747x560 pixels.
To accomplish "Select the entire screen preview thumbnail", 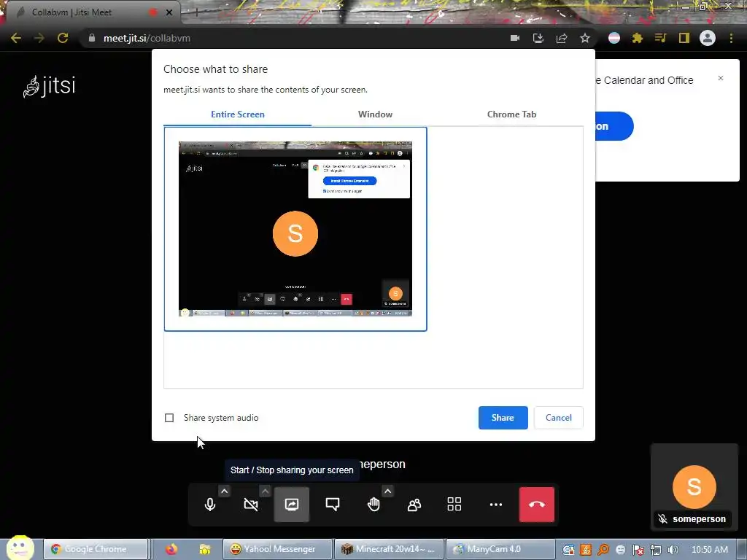I will click(295, 229).
